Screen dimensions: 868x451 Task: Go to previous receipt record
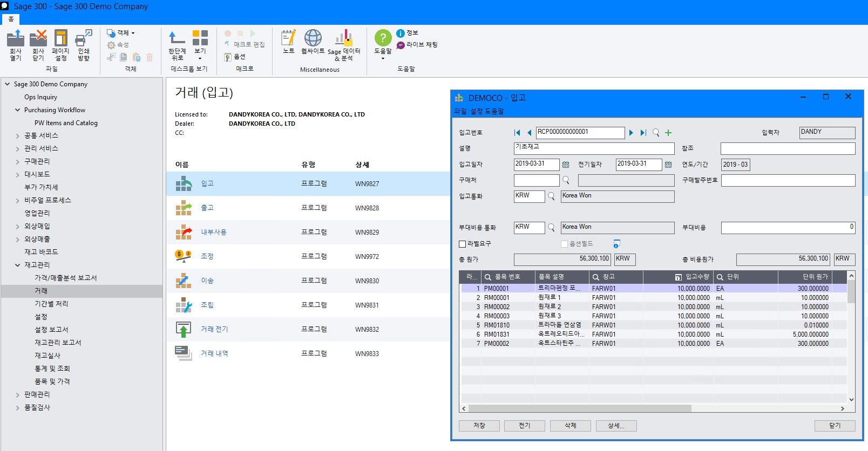click(529, 133)
